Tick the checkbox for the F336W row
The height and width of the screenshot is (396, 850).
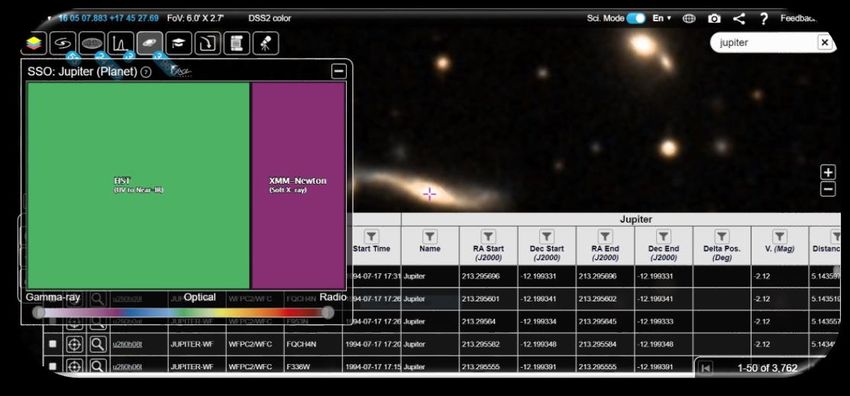(x=53, y=366)
